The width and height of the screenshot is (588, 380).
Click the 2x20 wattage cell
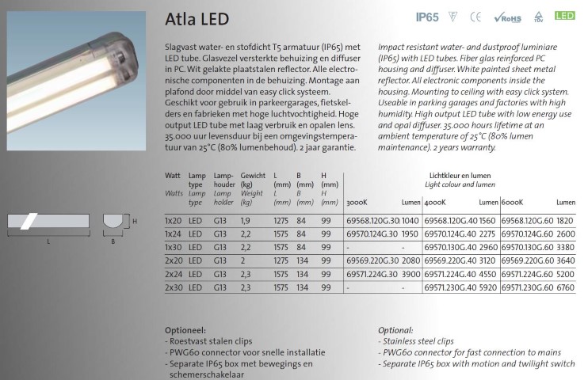[174, 260]
